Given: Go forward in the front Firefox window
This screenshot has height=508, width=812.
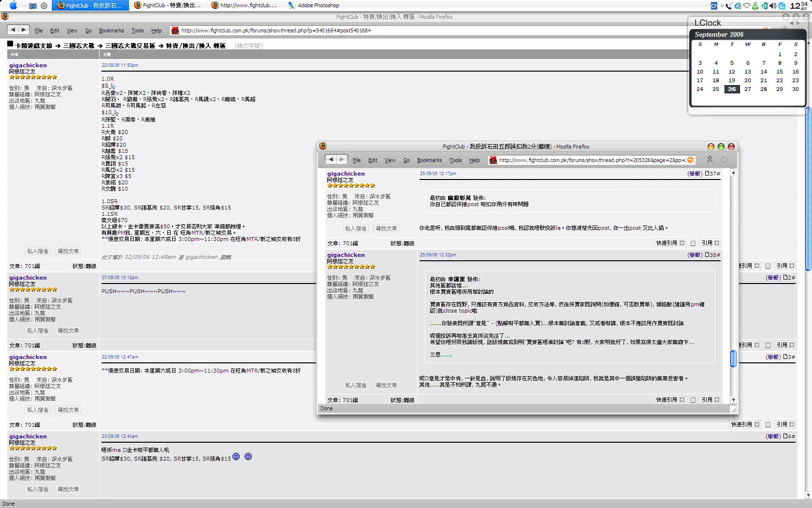Looking at the screenshot, I should click(342, 160).
